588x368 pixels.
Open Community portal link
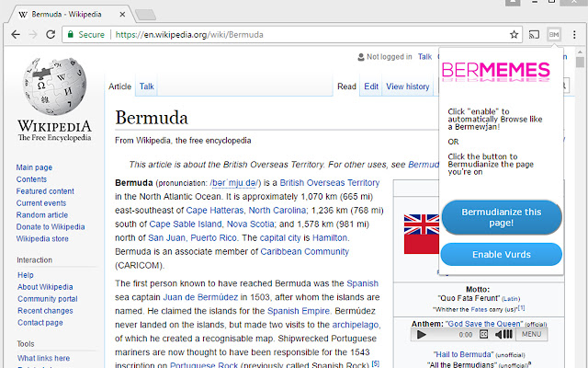click(x=48, y=299)
